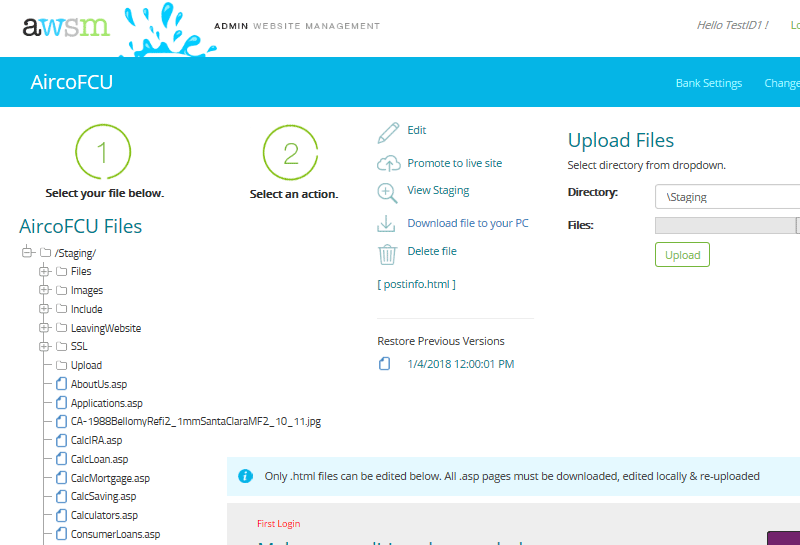This screenshot has height=545, width=800.
Task: Click the blue info icon in notice
Action: point(245,477)
